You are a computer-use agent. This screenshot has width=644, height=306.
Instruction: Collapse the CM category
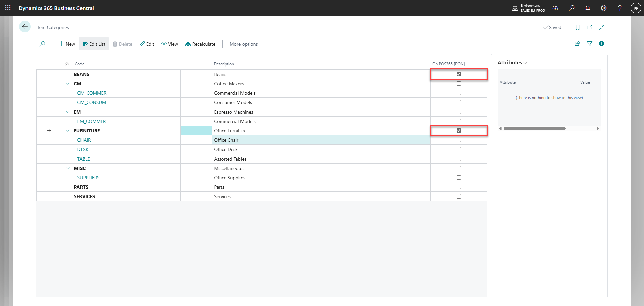click(x=68, y=84)
